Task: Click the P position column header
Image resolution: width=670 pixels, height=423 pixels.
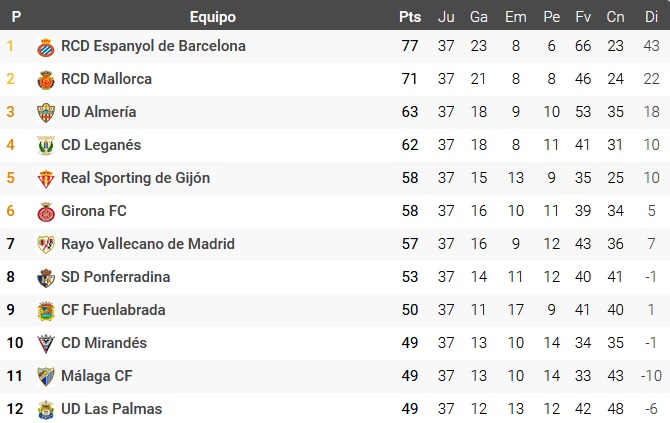Action: [x=16, y=17]
